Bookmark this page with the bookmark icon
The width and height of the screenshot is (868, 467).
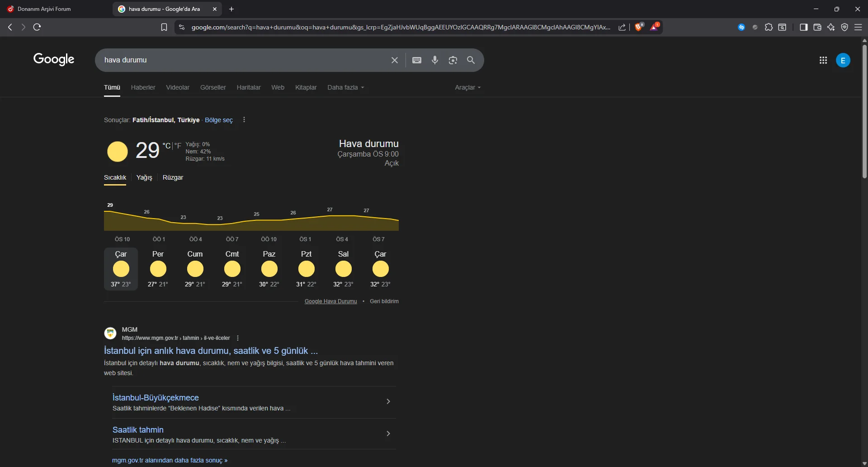click(164, 28)
